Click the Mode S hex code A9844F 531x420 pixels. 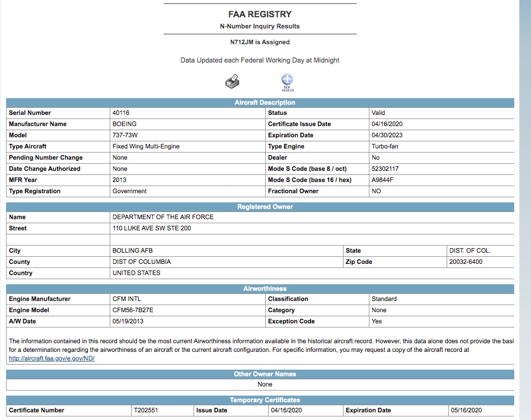click(383, 180)
